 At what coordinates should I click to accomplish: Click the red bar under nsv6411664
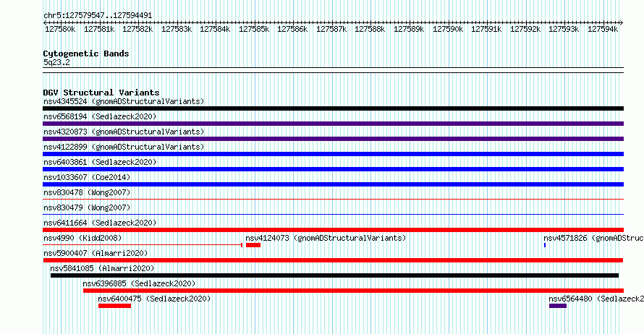coord(333,230)
